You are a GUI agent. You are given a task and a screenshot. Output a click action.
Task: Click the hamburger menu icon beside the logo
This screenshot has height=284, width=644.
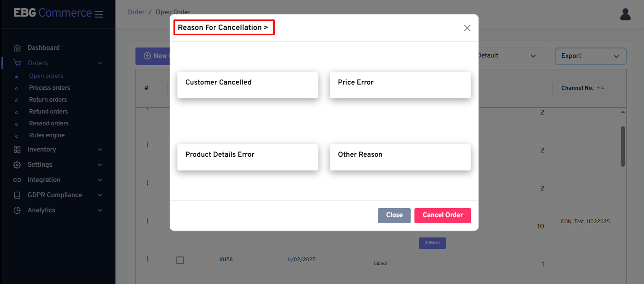[x=99, y=14]
